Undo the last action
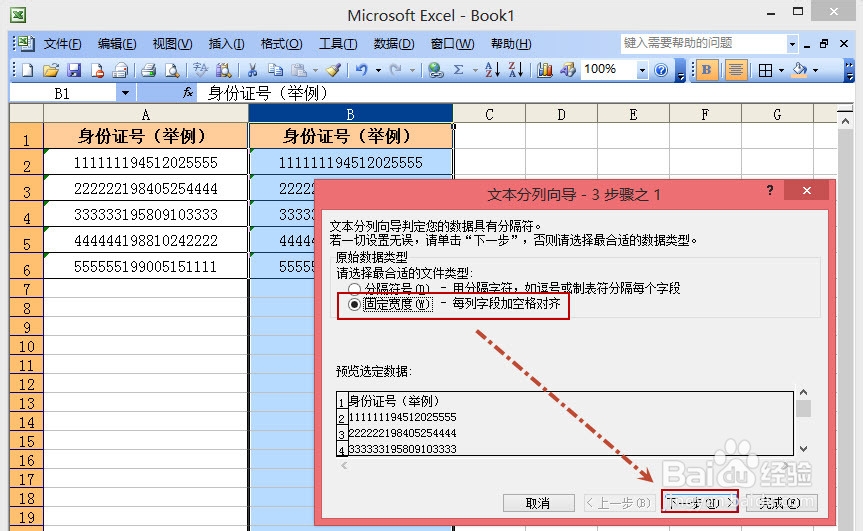Image resolution: width=863 pixels, height=531 pixels. point(362,70)
